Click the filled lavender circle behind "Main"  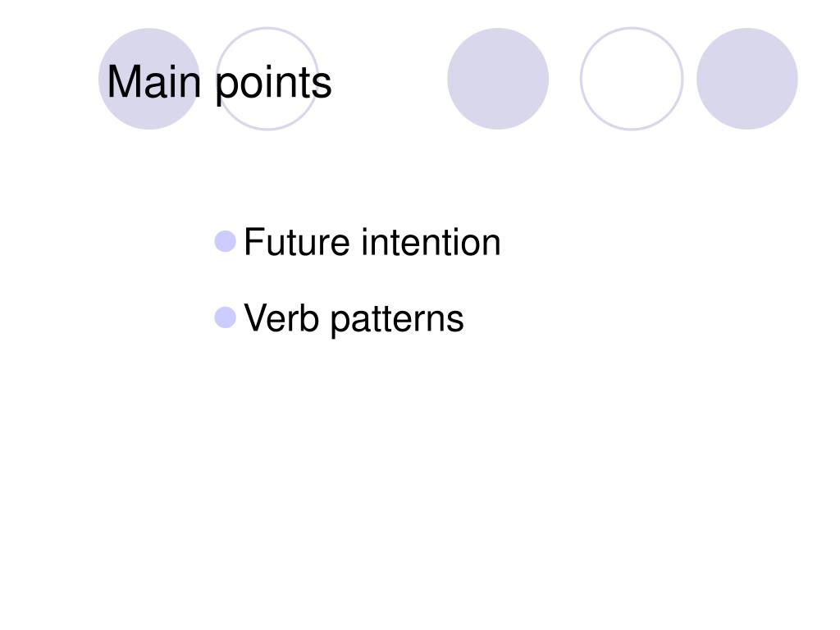(149, 79)
